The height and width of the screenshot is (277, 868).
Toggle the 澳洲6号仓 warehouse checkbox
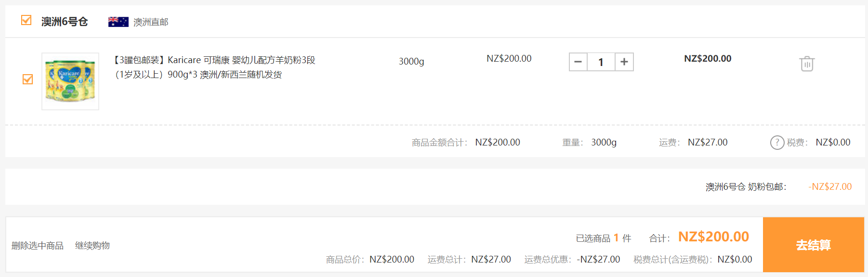[26, 20]
